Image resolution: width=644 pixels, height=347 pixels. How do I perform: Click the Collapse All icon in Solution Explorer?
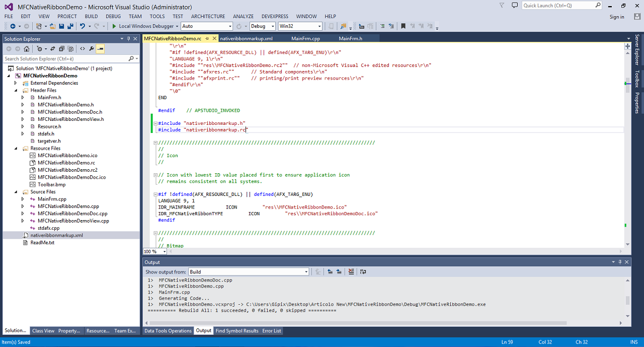[61, 49]
